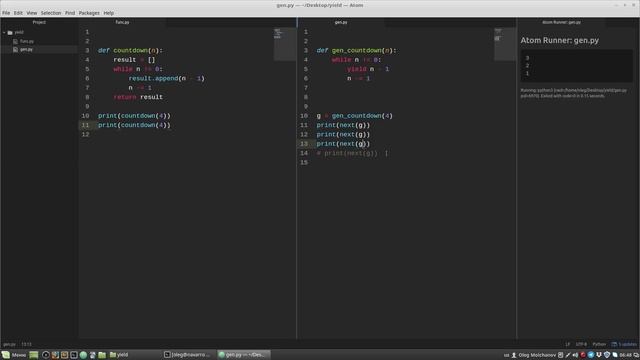Click the clipboard tray icon
Screen dimensions: 640x360
[560, 355]
